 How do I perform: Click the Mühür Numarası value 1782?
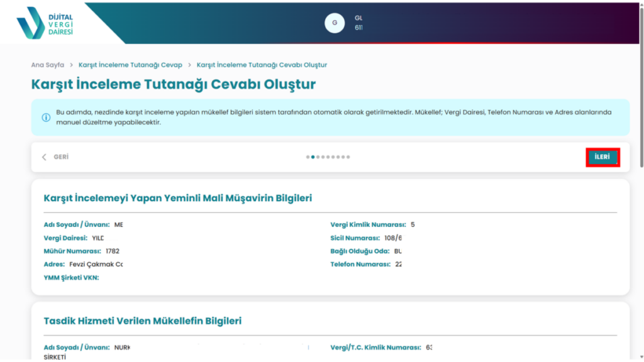[x=113, y=251]
